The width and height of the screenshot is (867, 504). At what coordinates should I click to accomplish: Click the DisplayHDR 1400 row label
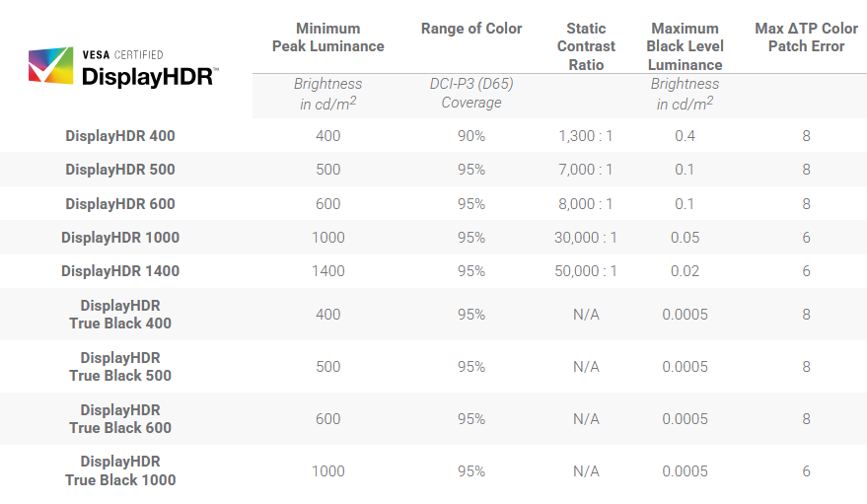click(120, 271)
